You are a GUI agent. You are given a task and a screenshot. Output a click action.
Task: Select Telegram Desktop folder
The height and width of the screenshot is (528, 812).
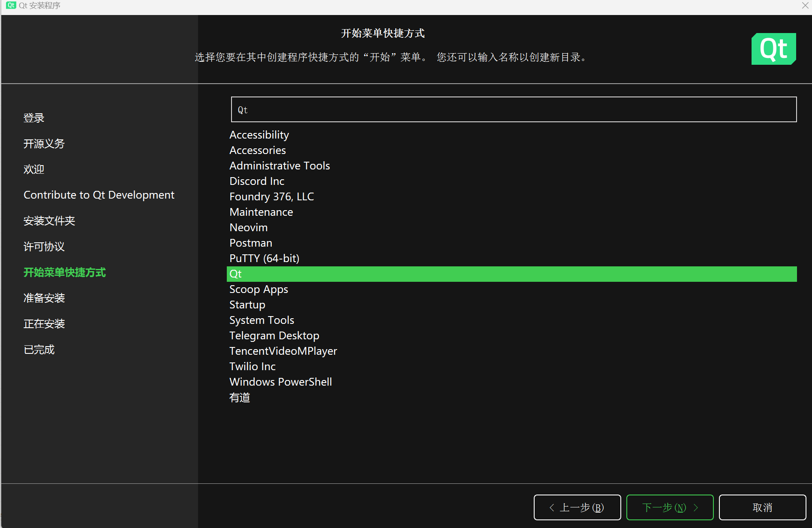(511, 336)
